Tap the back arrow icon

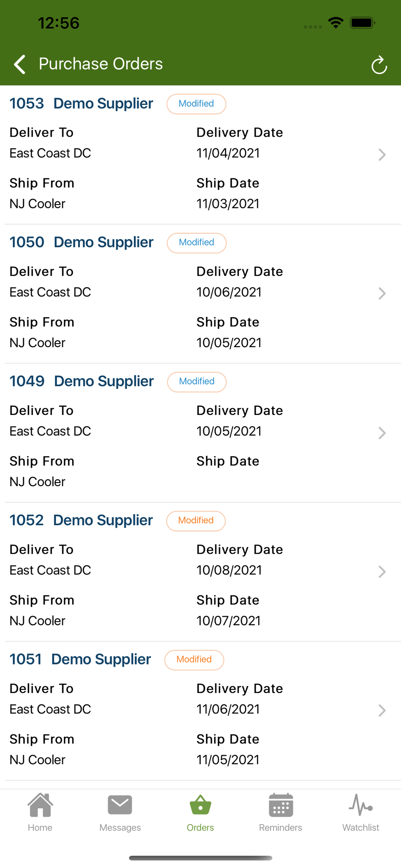point(20,64)
